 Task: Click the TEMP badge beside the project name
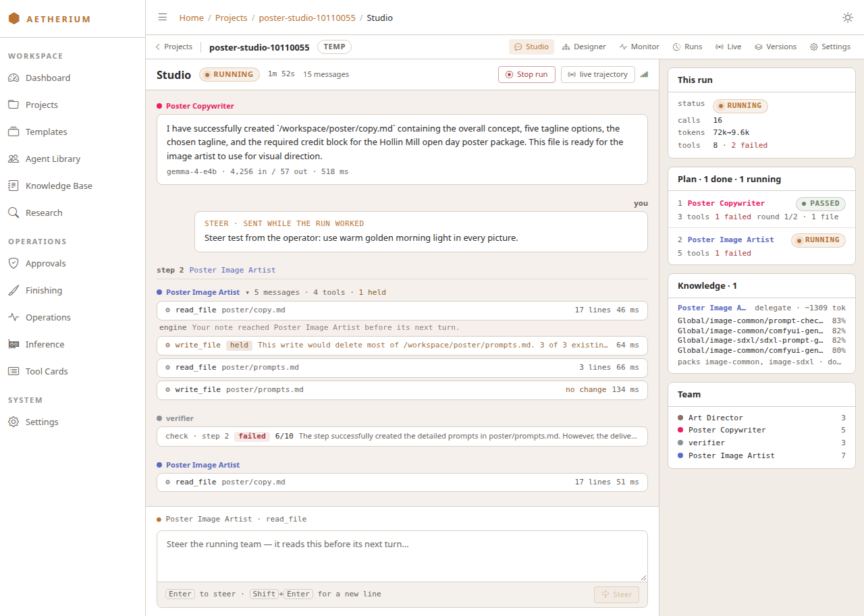pyautogui.click(x=334, y=47)
